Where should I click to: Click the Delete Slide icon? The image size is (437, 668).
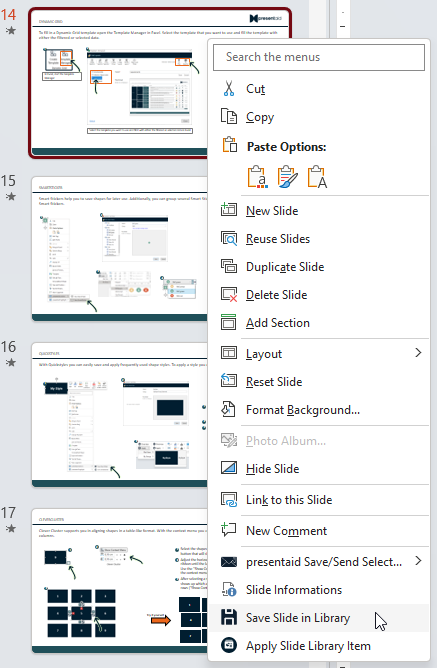[229, 294]
